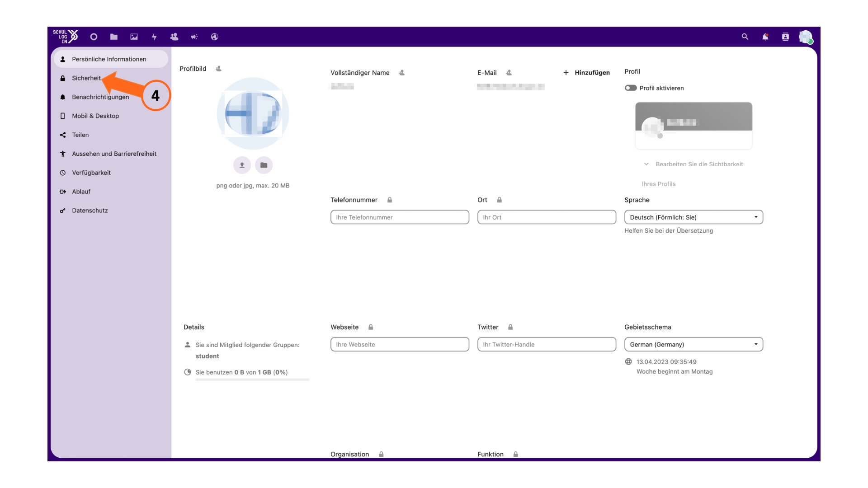Choose profile picture from files folder button
868x488 pixels.
264,165
